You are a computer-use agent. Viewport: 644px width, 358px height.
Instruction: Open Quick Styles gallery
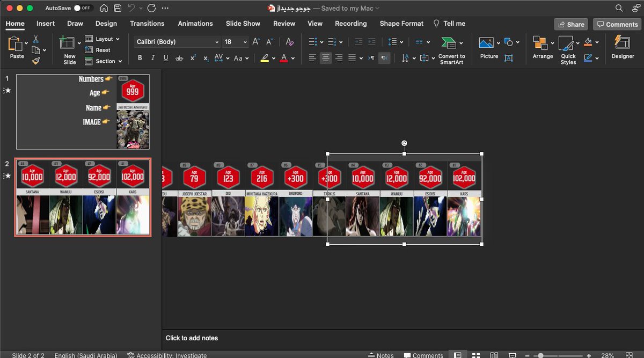click(568, 50)
